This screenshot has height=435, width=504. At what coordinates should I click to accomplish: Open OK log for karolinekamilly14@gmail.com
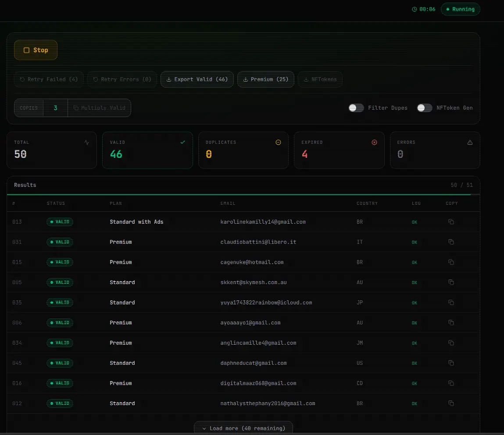click(x=415, y=222)
